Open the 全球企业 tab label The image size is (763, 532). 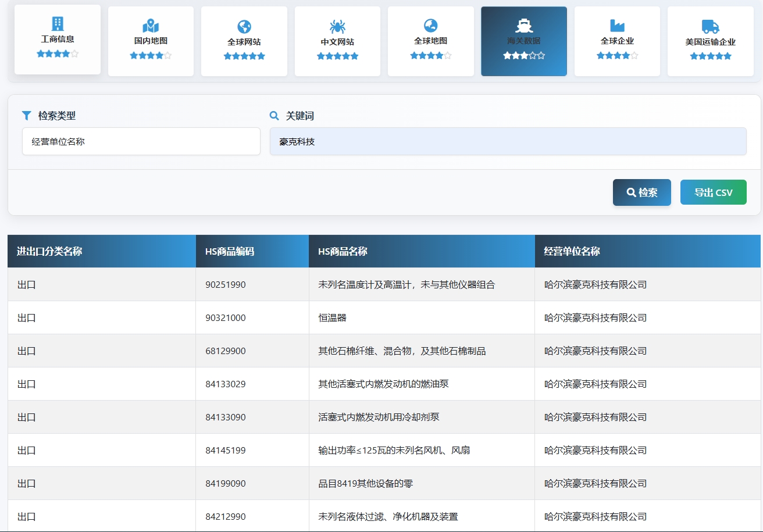click(617, 41)
